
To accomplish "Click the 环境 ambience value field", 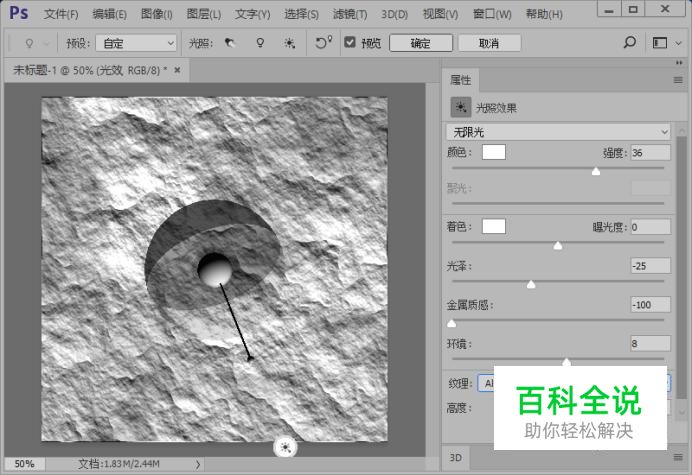I will pyautogui.click(x=651, y=343).
